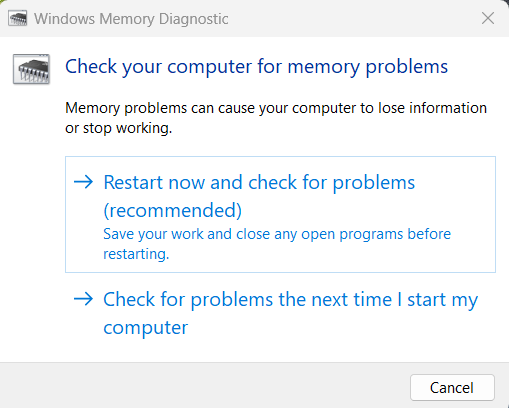The height and width of the screenshot is (408, 509).
Task: Click 'next time' words in the second option
Action: 351,299
